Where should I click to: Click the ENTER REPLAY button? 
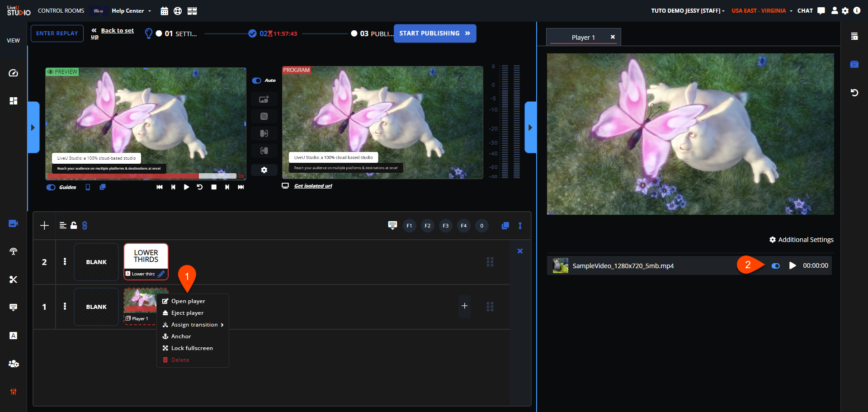point(57,33)
